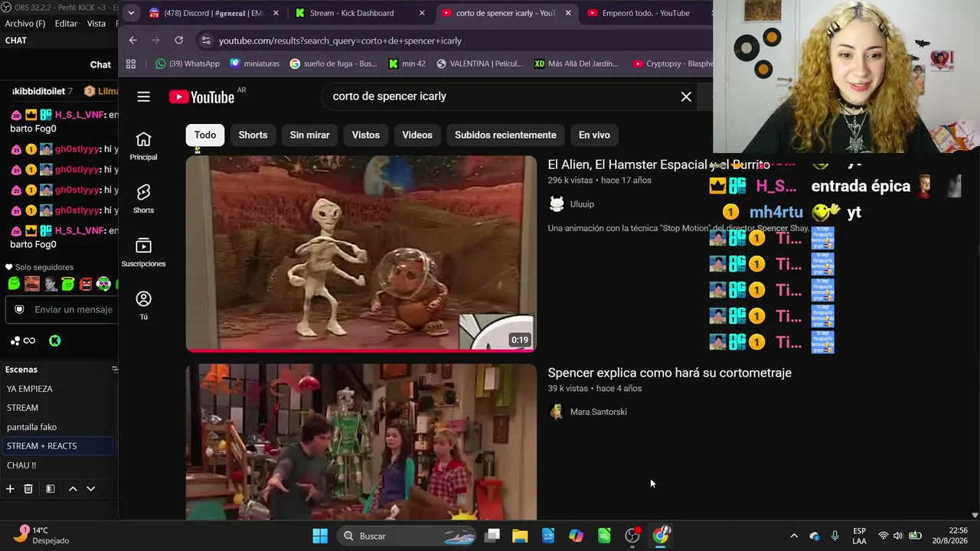980x551 pixels.
Task: Open Shorts in the YouTube sidebar
Action: (x=143, y=199)
